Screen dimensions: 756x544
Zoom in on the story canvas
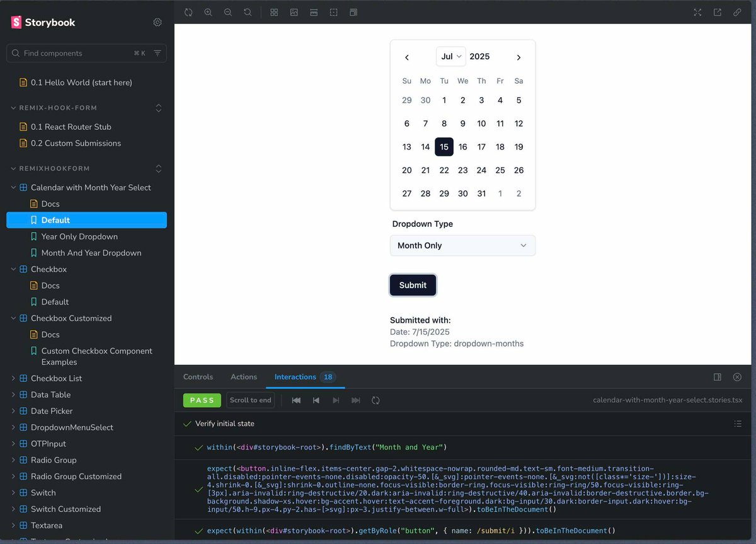(208, 12)
